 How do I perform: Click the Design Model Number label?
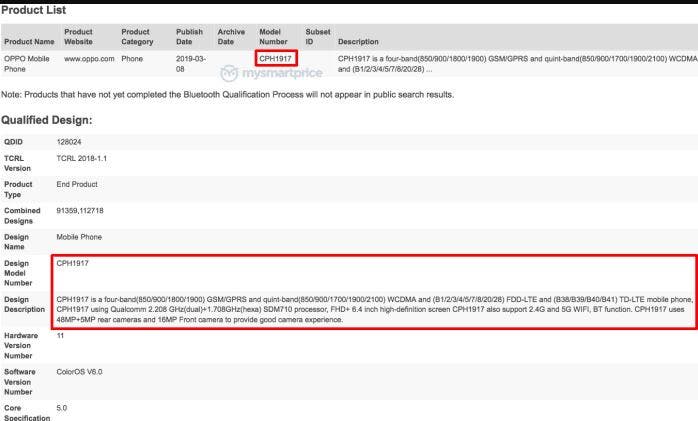pyautogui.click(x=18, y=273)
